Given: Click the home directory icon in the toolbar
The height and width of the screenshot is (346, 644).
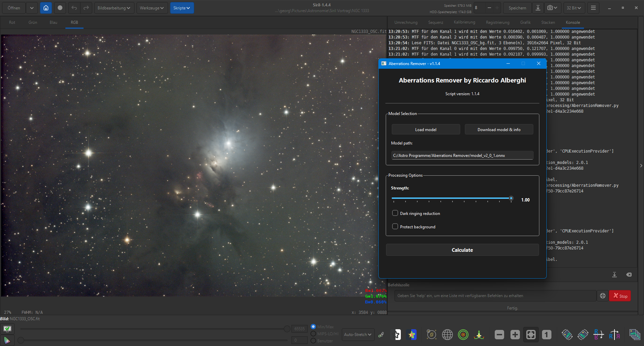Looking at the screenshot, I should [46, 8].
